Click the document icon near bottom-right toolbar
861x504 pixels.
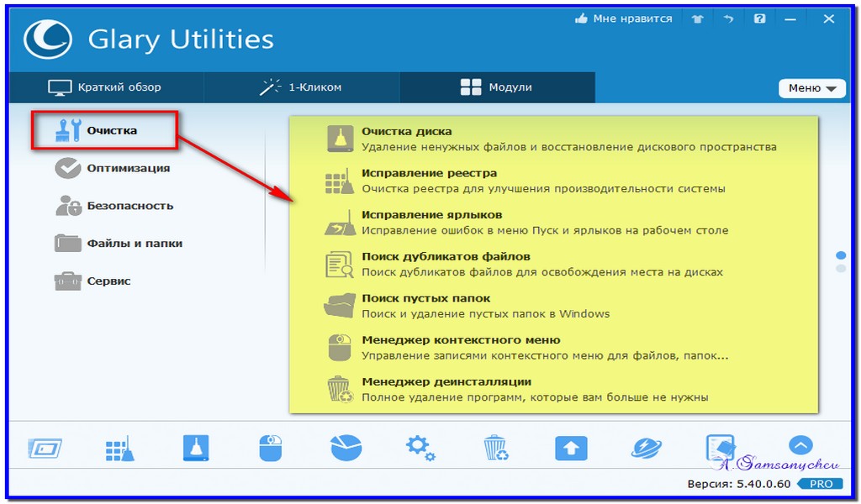[720, 448]
